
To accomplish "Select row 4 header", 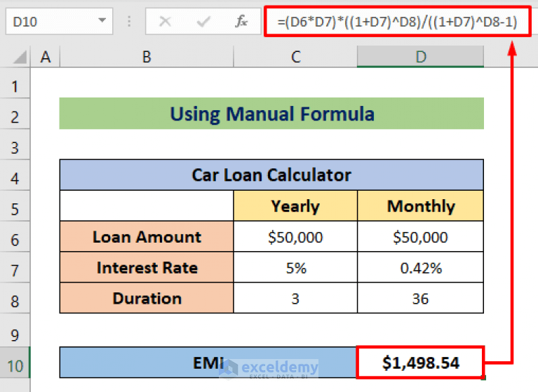I will pos(15,175).
